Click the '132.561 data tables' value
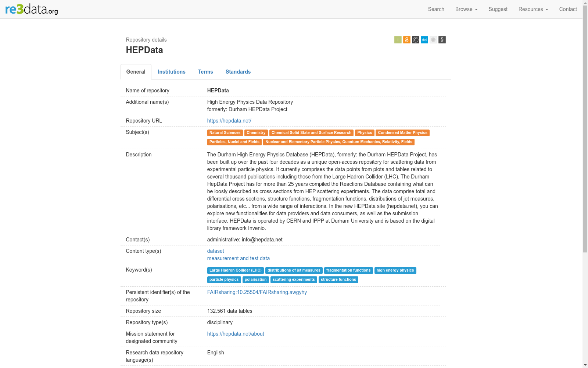Screen dimensions: 588x368 230,311
